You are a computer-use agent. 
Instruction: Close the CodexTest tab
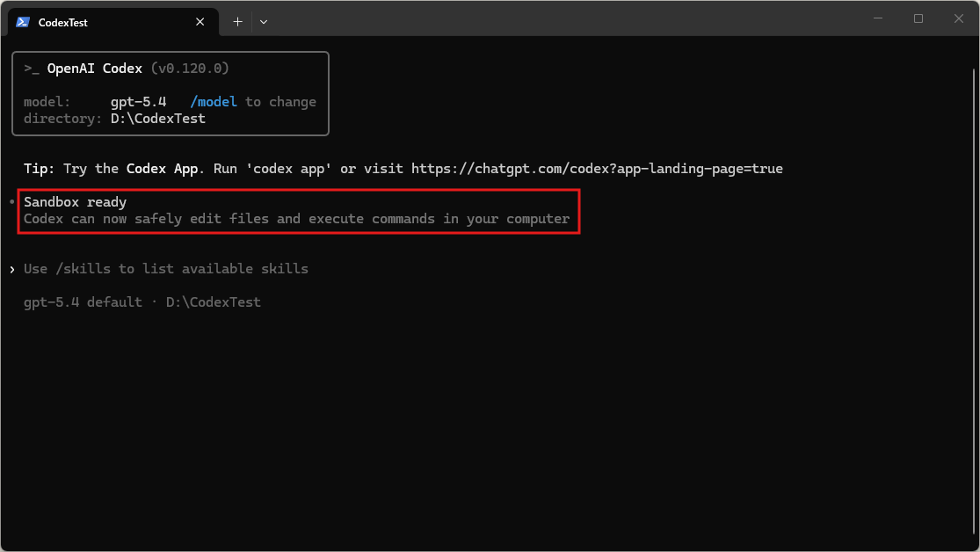[203, 22]
